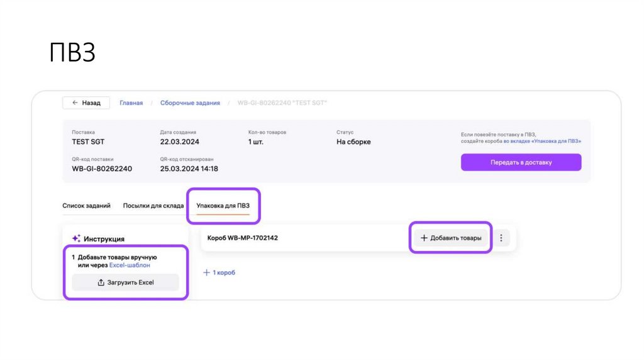644x361 pixels.
Task: Select the Упаковка для ПВЗ tab
Action: point(223,206)
